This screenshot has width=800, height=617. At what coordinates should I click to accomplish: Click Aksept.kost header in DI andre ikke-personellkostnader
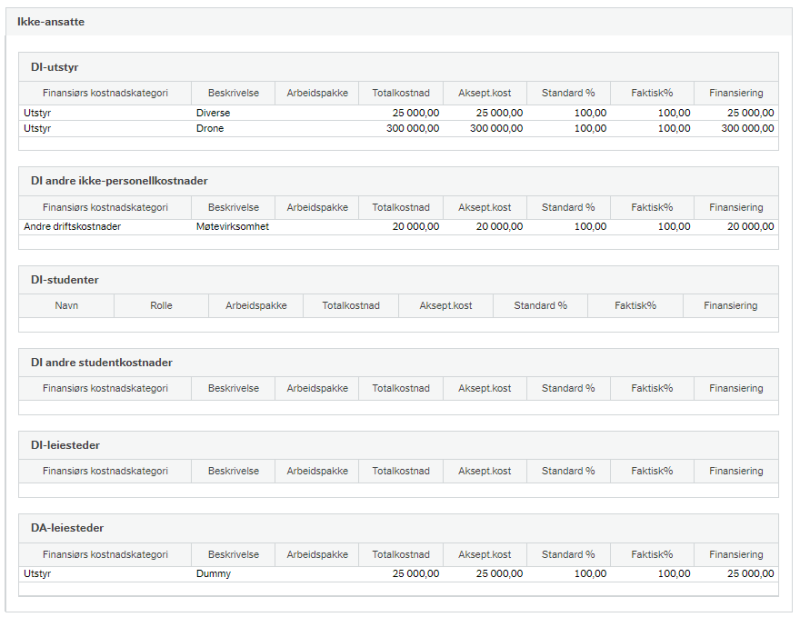click(485, 207)
